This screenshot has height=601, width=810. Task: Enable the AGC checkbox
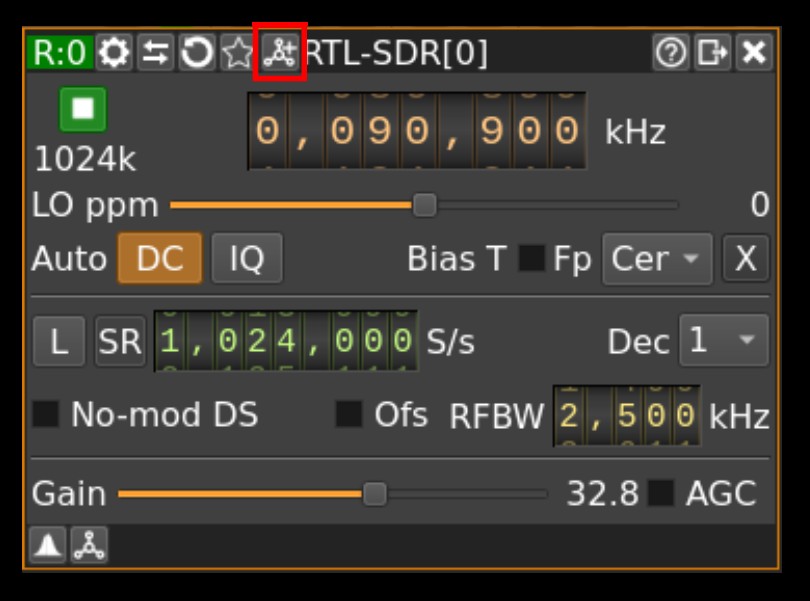click(x=661, y=494)
